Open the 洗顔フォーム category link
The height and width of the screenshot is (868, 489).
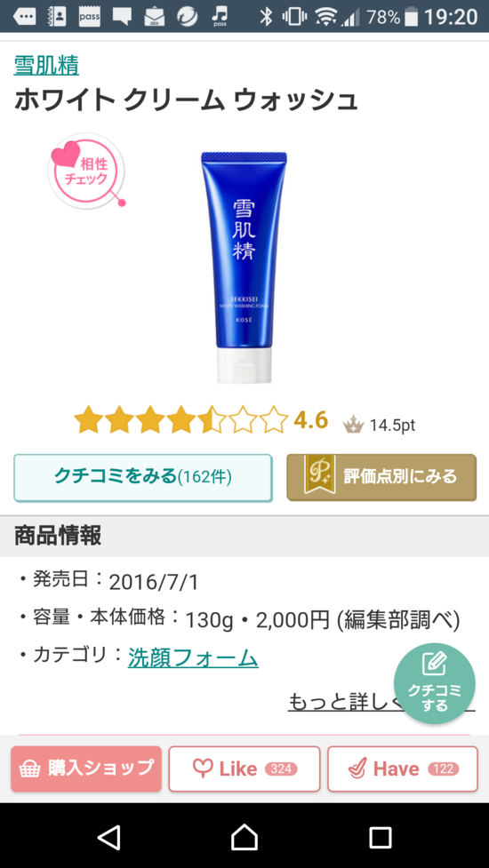[x=193, y=657]
